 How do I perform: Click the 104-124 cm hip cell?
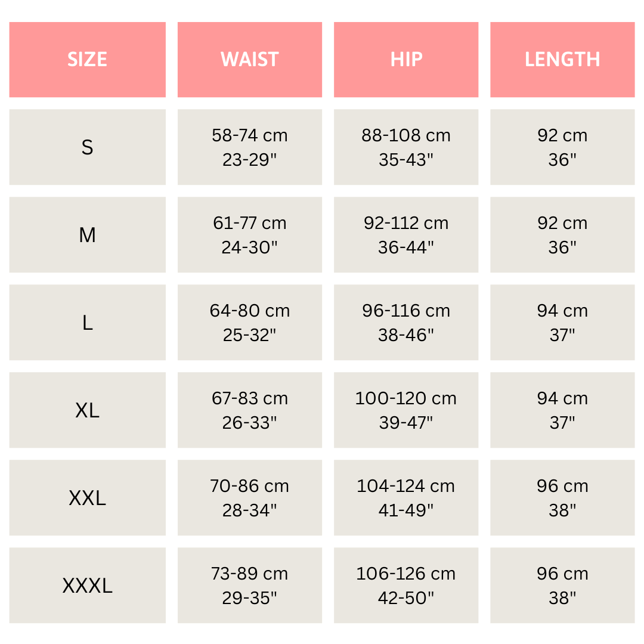(405, 498)
